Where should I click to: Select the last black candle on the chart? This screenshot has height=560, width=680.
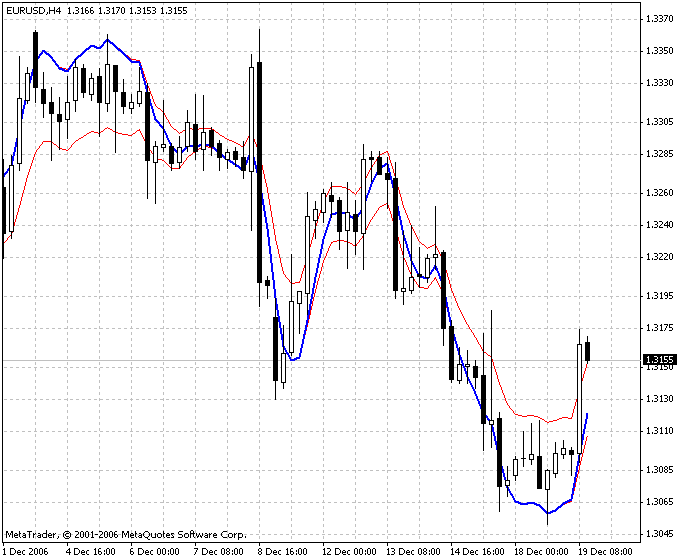coord(587,351)
